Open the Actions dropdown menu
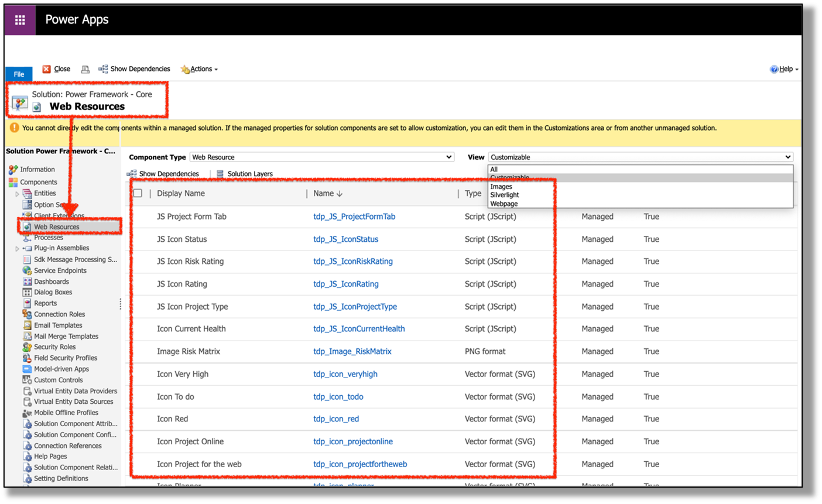 click(x=199, y=69)
